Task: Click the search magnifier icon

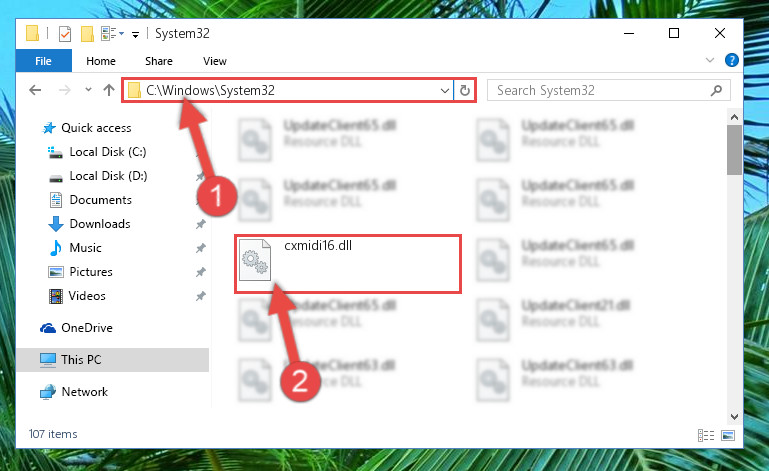Action: [x=716, y=90]
